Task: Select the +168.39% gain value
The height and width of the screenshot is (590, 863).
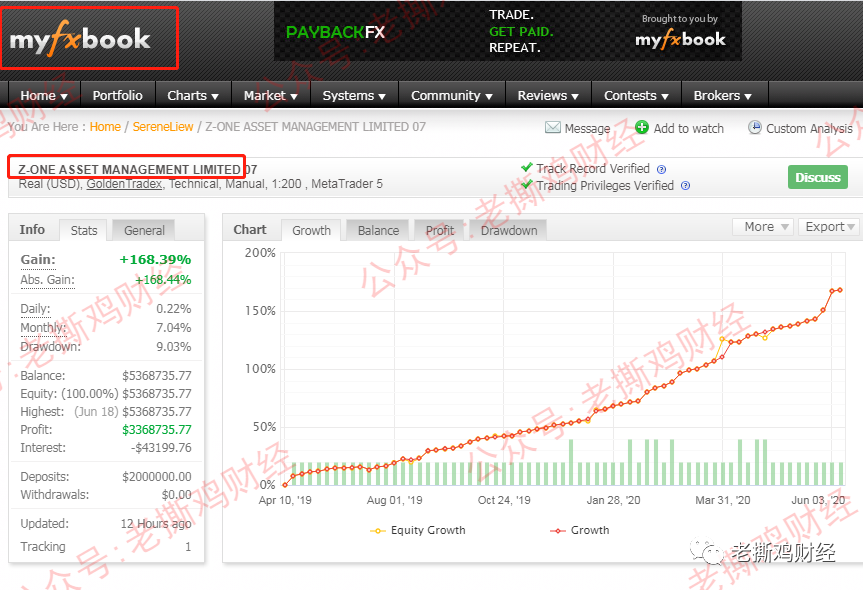Action: [155, 260]
